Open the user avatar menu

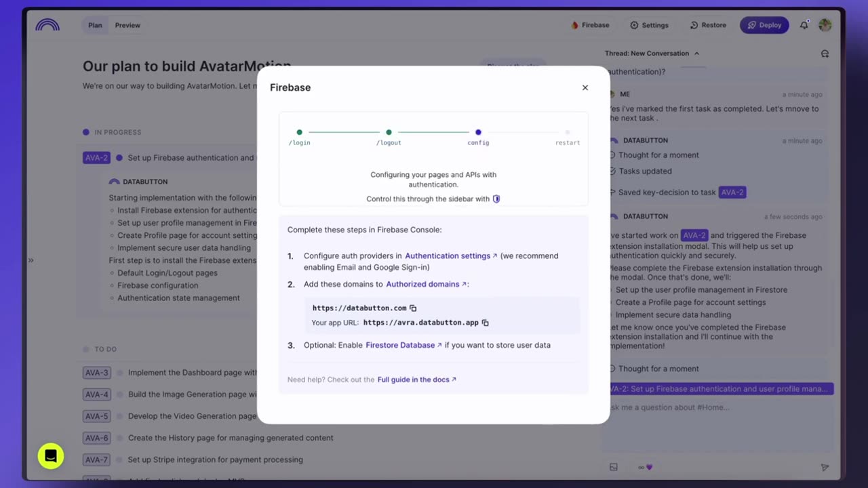point(825,25)
